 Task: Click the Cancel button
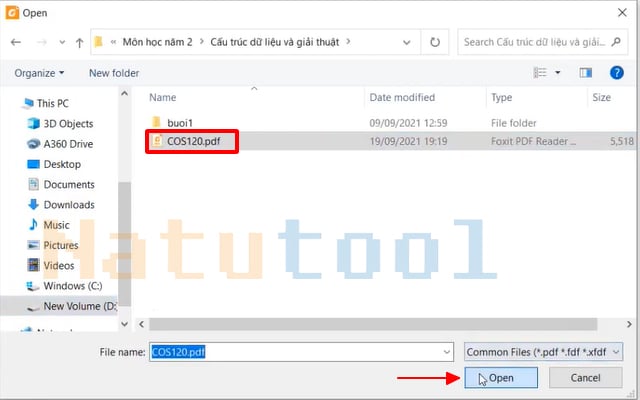coord(585,378)
